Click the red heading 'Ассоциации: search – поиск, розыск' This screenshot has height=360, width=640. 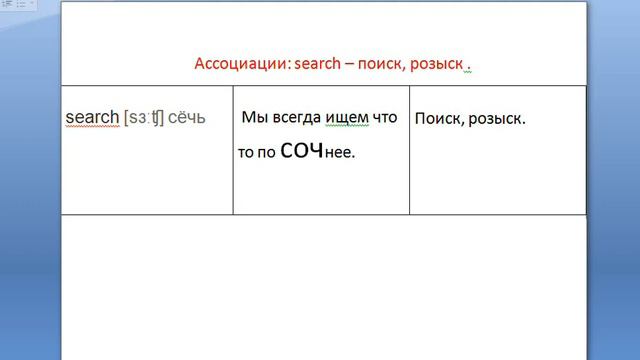click(332, 64)
